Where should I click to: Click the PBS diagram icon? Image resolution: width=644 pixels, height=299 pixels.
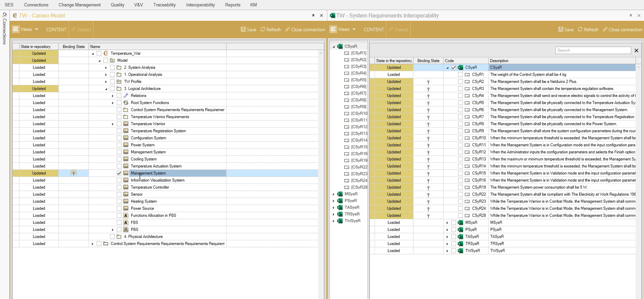[x=126, y=229]
